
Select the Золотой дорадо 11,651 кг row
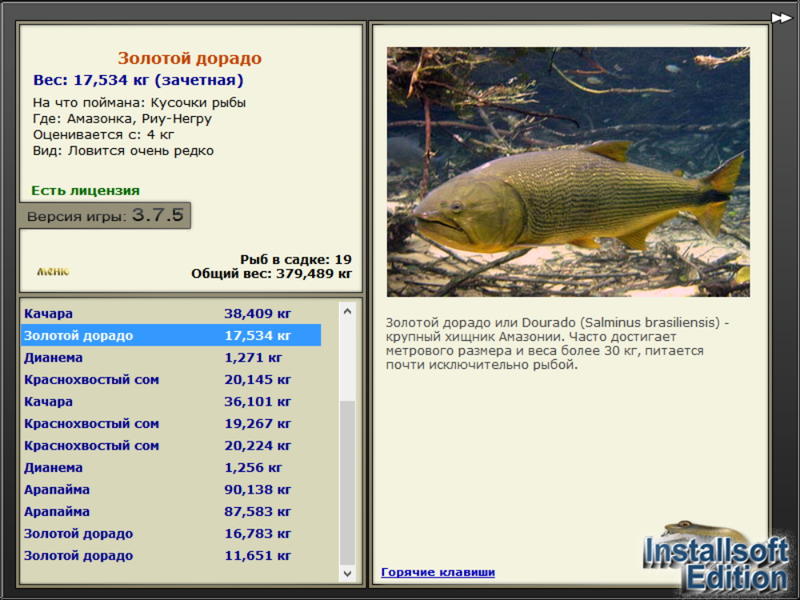(171, 555)
